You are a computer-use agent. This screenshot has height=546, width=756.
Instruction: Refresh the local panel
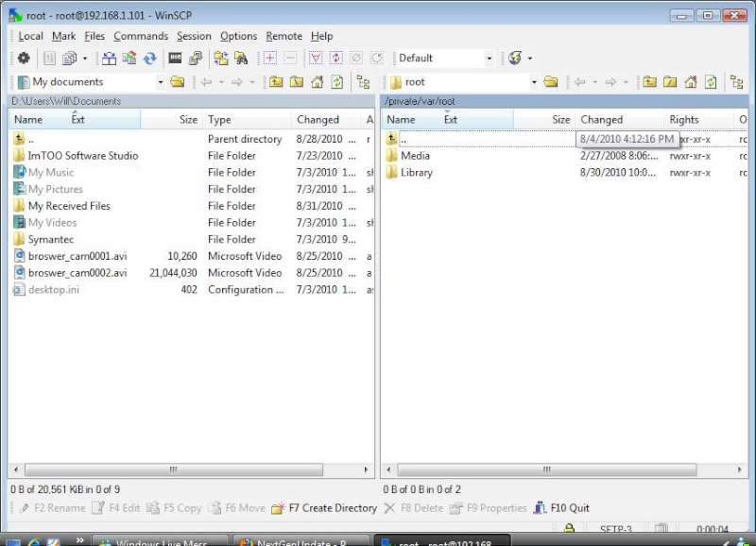[337, 82]
